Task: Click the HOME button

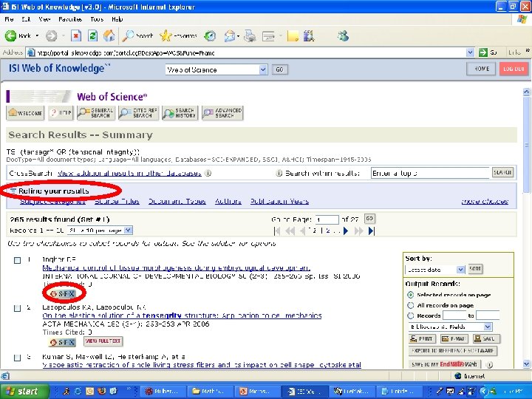Action: click(x=481, y=69)
